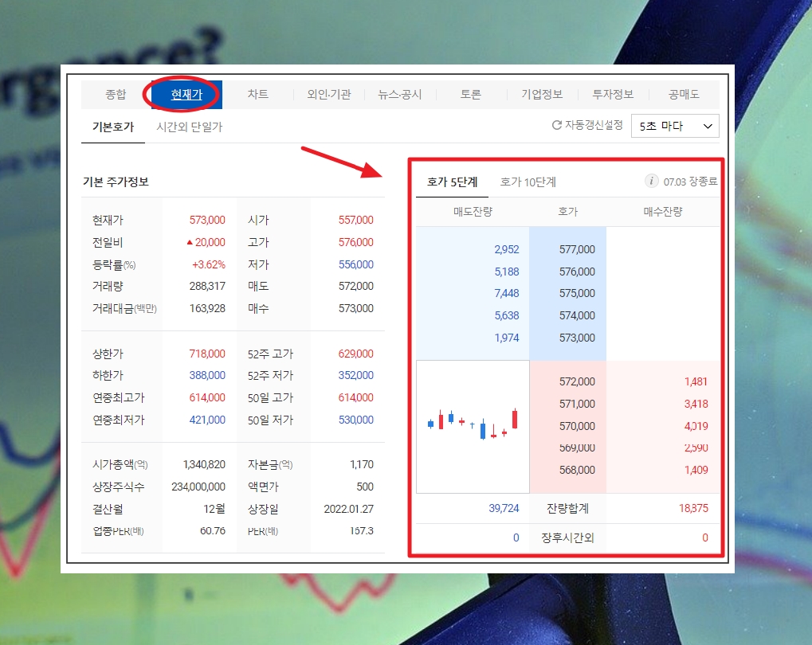This screenshot has width=812, height=645.
Task: Click the 07.03 장종료 status text
Action: (x=690, y=182)
